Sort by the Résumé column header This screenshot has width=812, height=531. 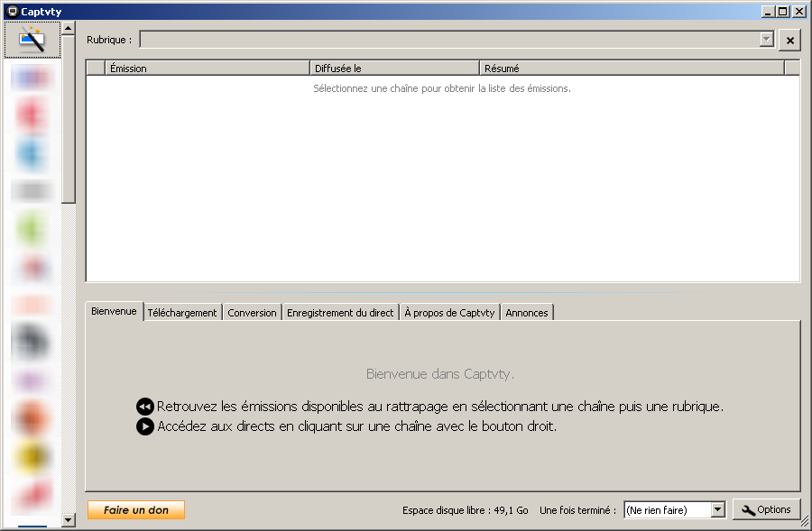coord(632,69)
